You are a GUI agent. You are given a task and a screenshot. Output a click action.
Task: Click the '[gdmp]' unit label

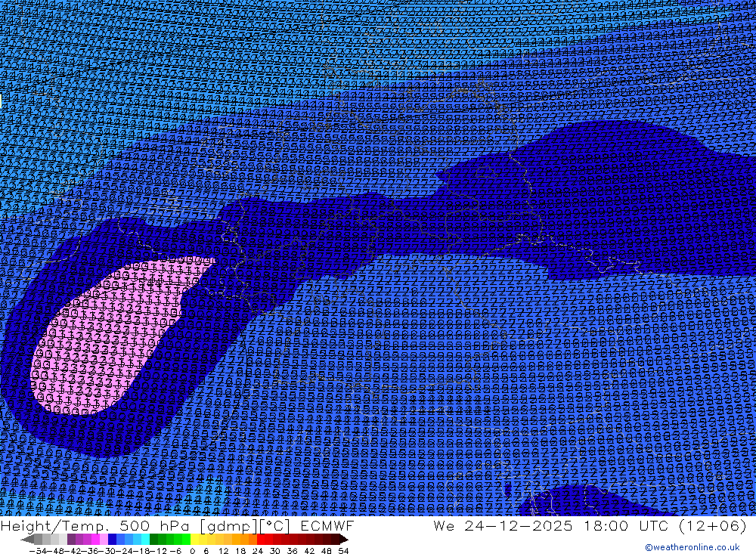coord(230,525)
